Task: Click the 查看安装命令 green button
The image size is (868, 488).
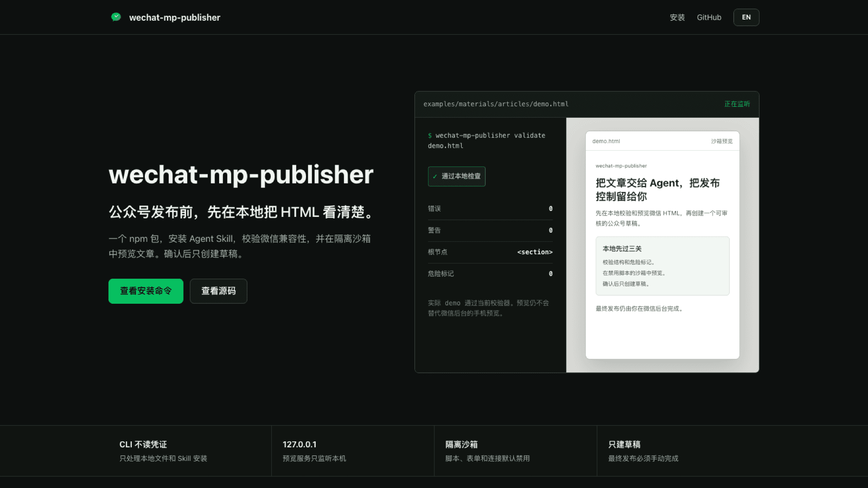Action: tap(146, 291)
